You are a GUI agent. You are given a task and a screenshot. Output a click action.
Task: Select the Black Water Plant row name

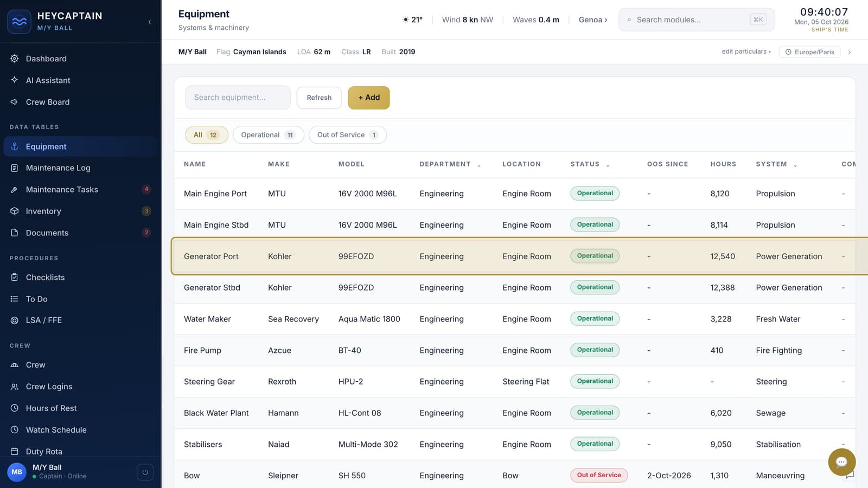pyautogui.click(x=216, y=413)
